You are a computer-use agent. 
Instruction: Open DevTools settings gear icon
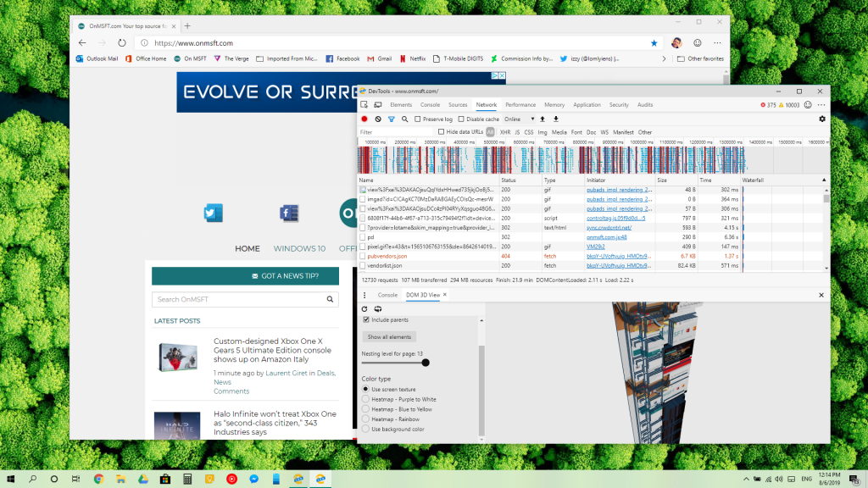click(821, 119)
